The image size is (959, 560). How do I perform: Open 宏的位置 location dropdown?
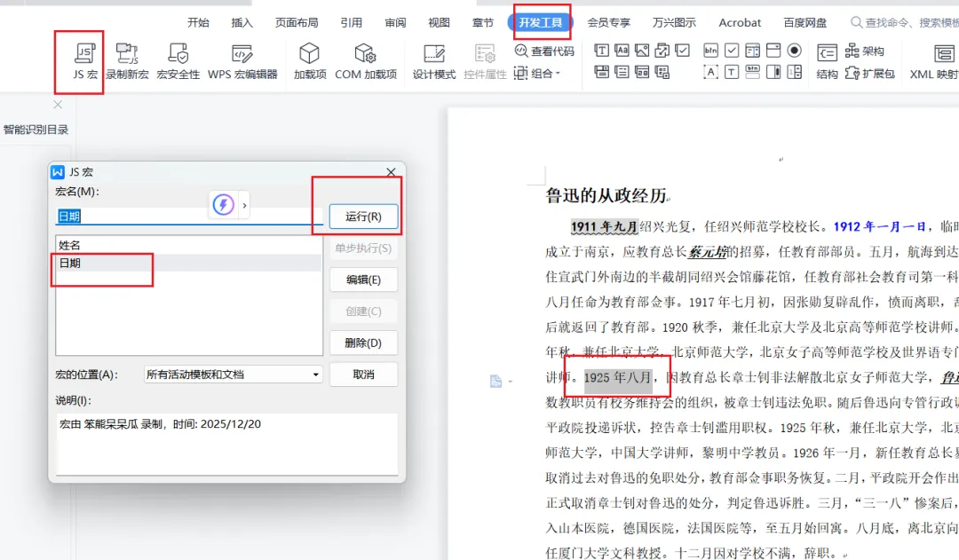(233, 375)
